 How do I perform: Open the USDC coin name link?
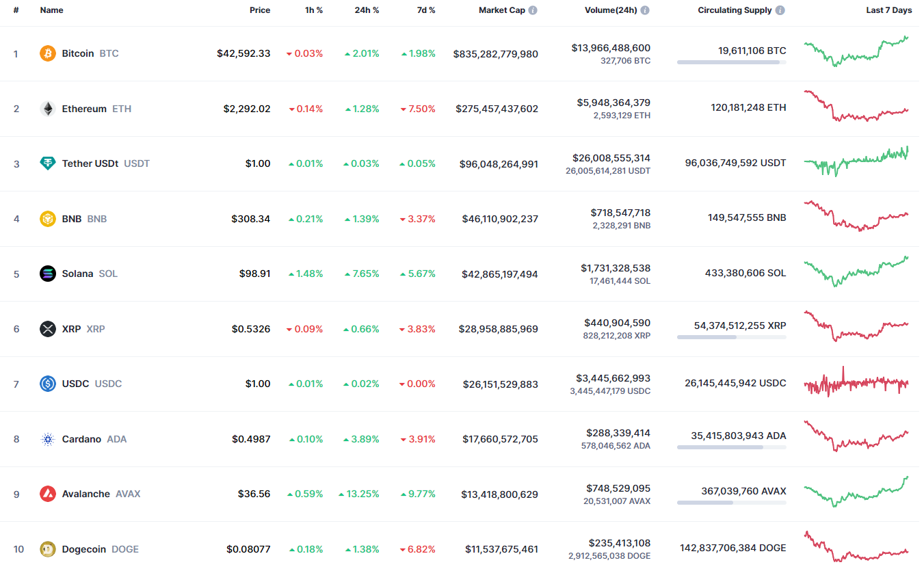(75, 384)
